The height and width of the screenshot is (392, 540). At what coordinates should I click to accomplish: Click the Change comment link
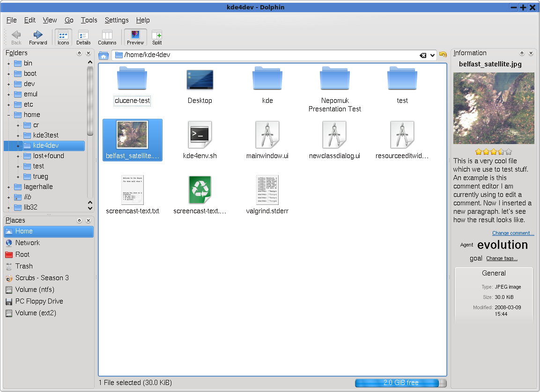pyautogui.click(x=513, y=233)
